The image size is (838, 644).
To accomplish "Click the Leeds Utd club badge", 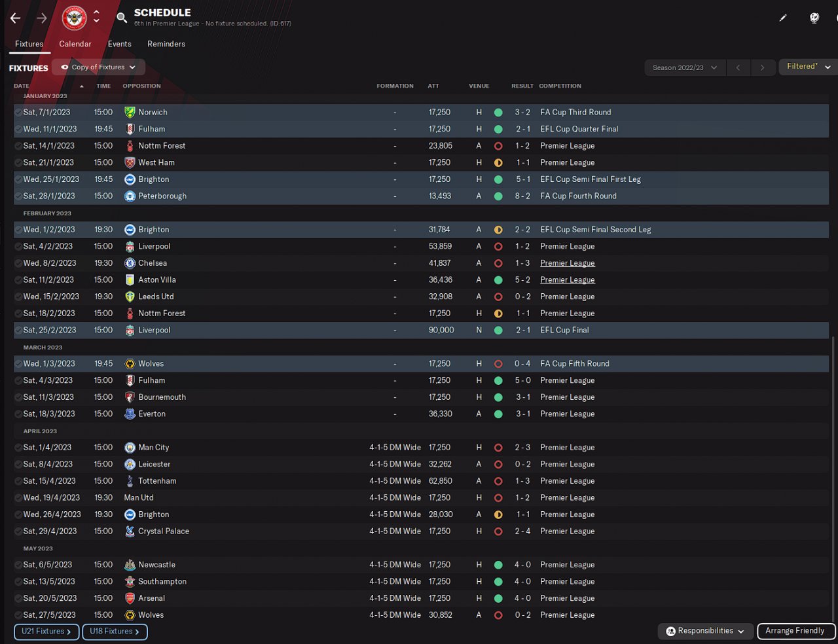I will coord(130,296).
